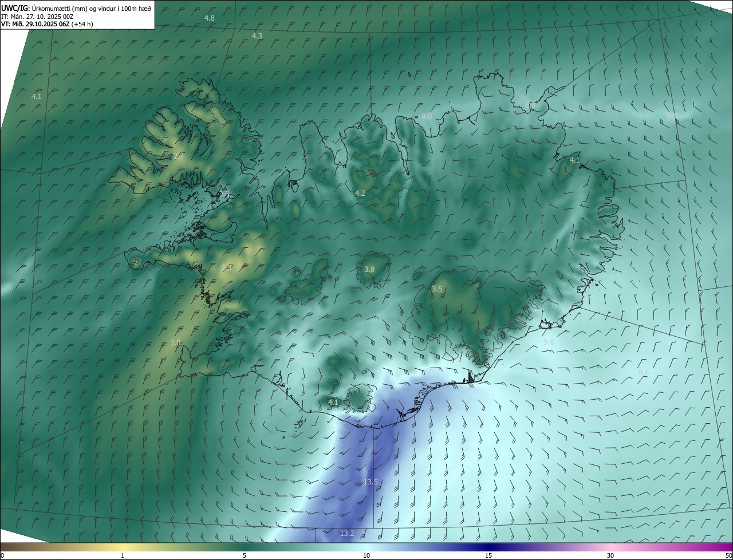Click the 4.8 value label on the map
Image resolution: width=733 pixels, height=560 pixels.
pos(210,18)
